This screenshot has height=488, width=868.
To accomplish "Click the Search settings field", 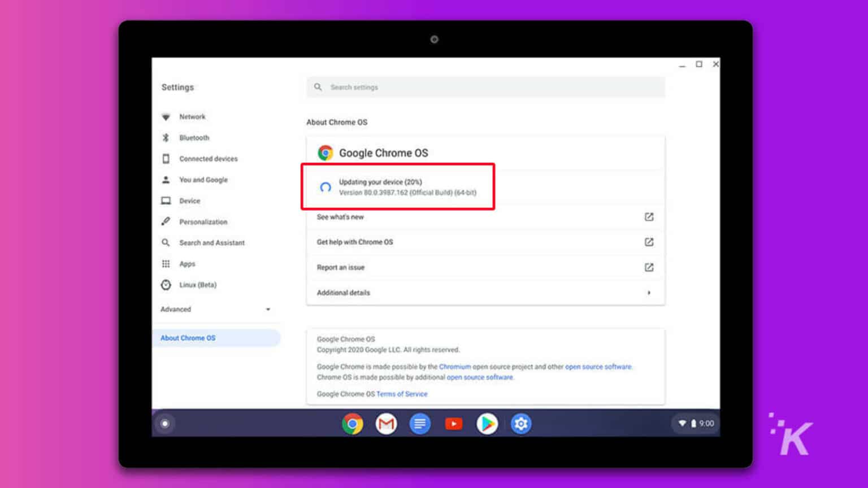I will [x=485, y=87].
